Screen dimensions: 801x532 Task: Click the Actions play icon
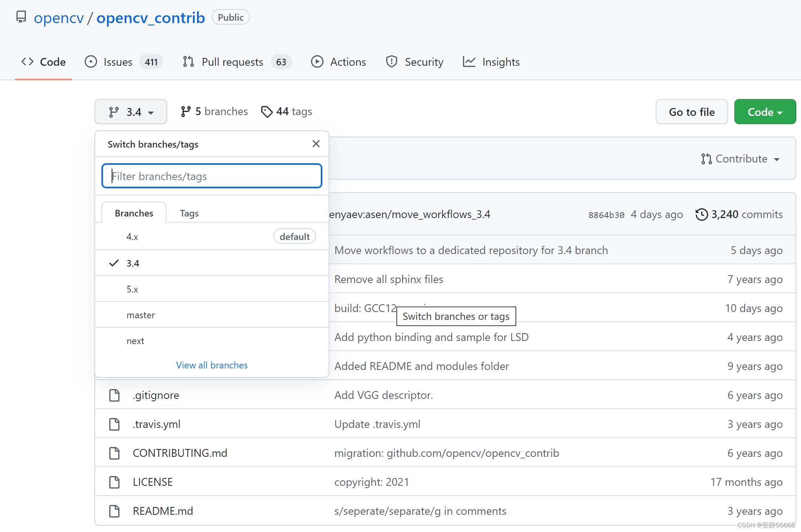(317, 62)
